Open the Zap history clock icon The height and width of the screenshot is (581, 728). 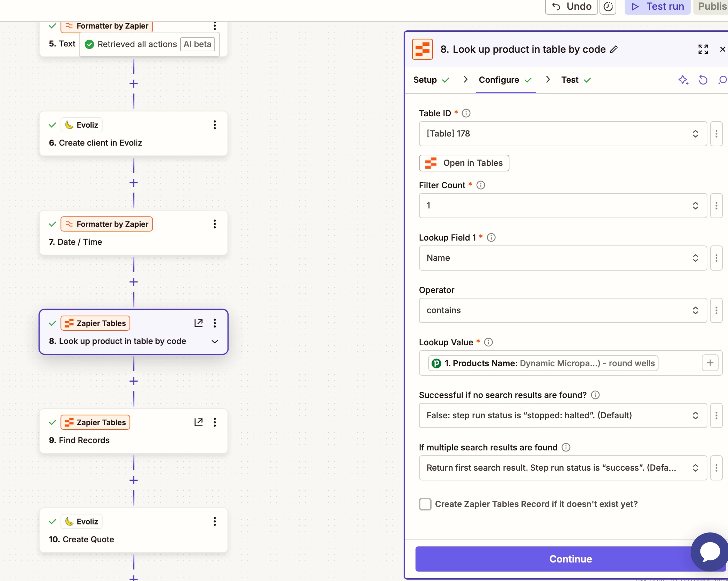click(608, 7)
